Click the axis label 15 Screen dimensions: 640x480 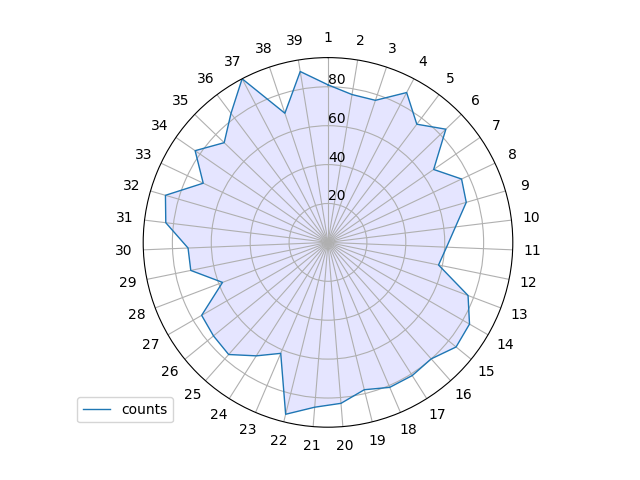pos(486,371)
